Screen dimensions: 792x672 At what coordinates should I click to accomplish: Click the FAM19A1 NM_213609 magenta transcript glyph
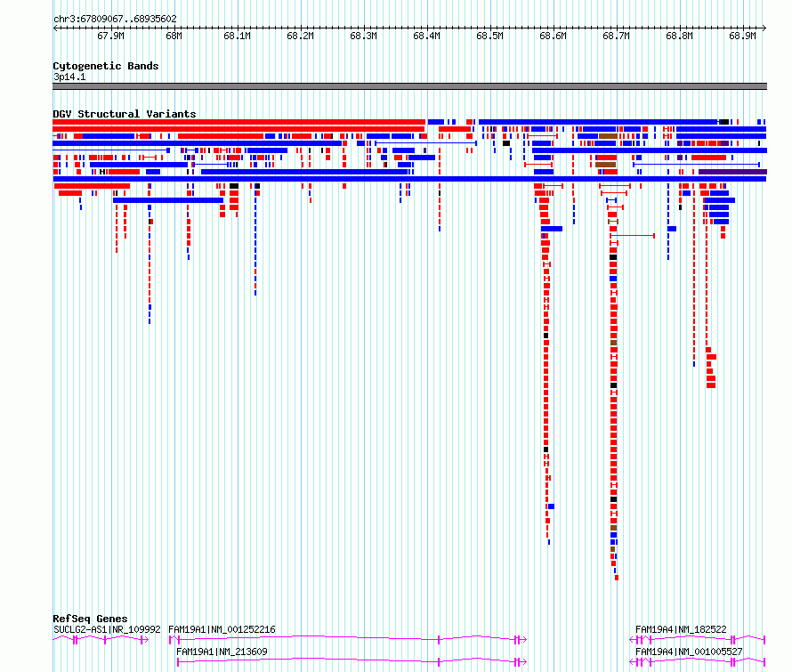pyautogui.click(x=352, y=661)
